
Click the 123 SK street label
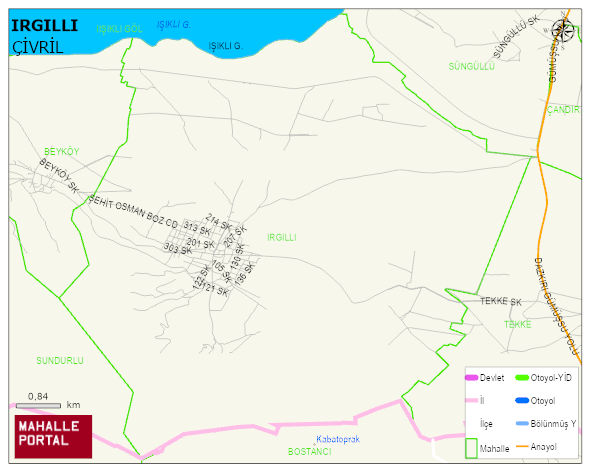point(201,277)
